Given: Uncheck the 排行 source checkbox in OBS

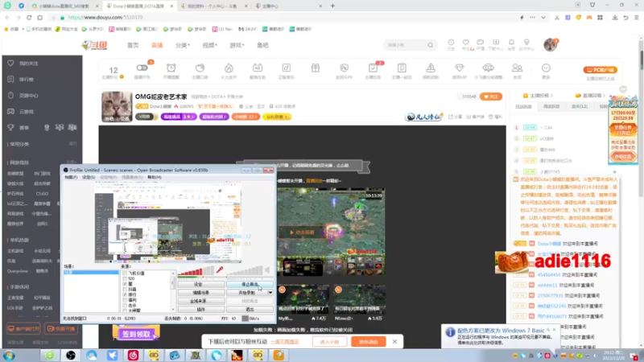Looking at the screenshot, I should (x=125, y=294).
